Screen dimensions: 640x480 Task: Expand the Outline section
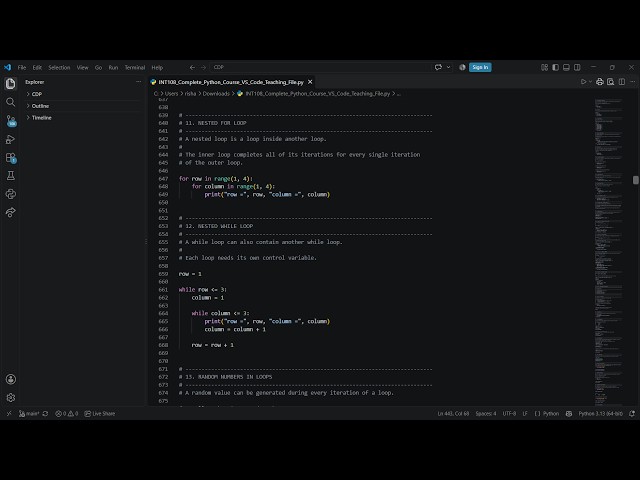83,106
